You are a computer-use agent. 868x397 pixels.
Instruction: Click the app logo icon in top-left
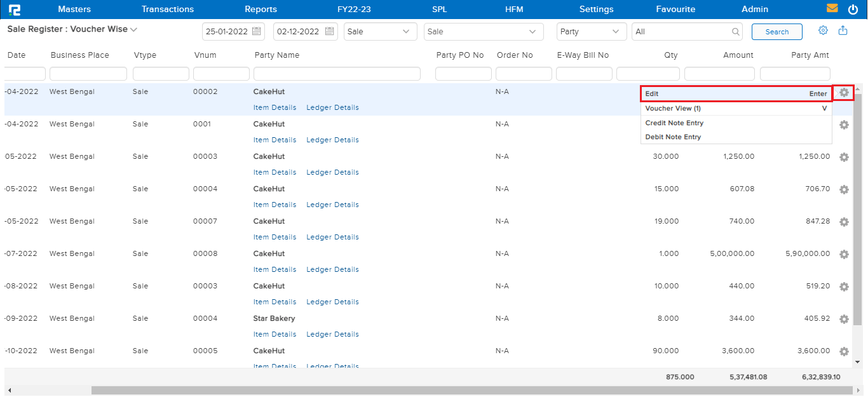(x=13, y=10)
